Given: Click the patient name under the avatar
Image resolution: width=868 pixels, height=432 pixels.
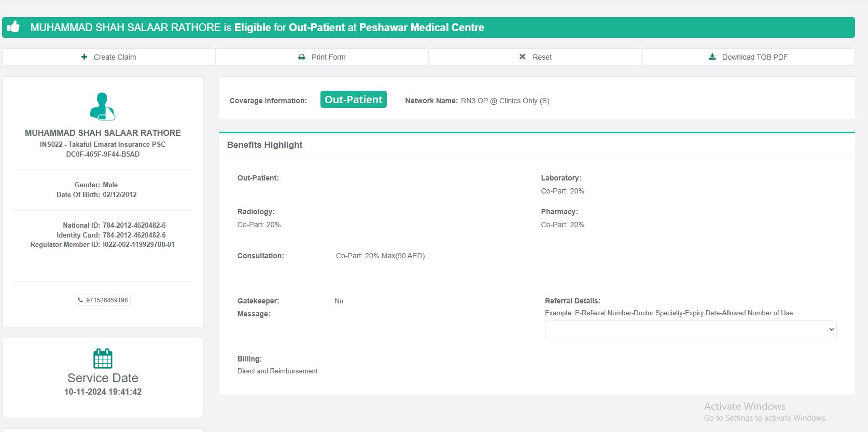Looking at the screenshot, I should point(103,133).
